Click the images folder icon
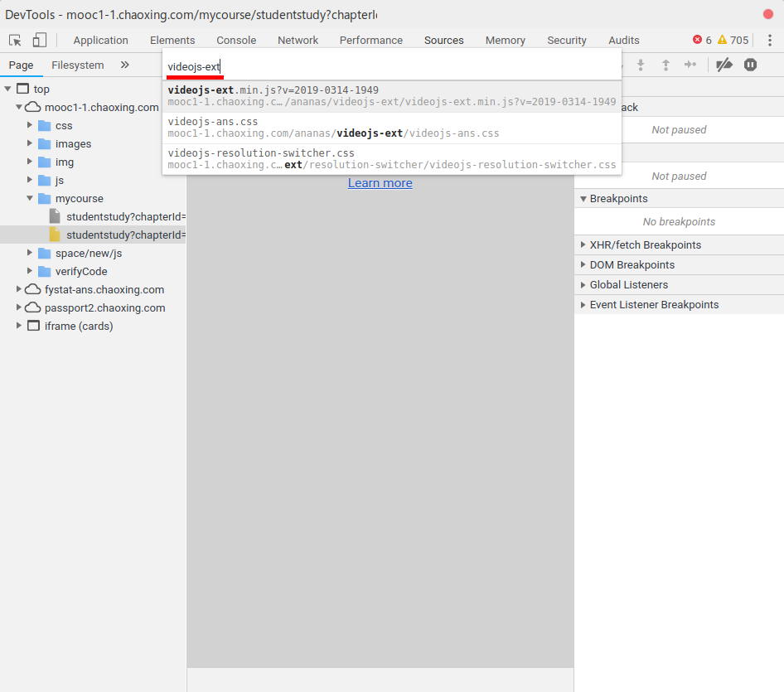Viewport: 784px width, 692px height. [45, 144]
